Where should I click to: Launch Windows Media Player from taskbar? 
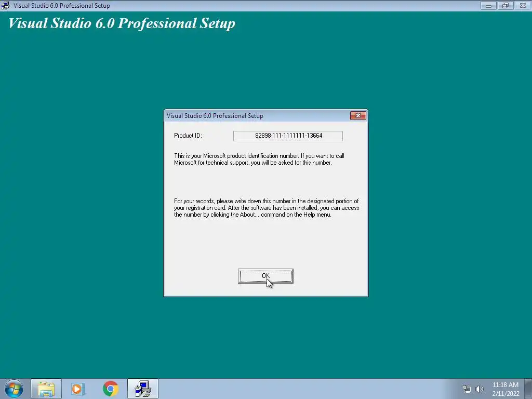(78, 389)
